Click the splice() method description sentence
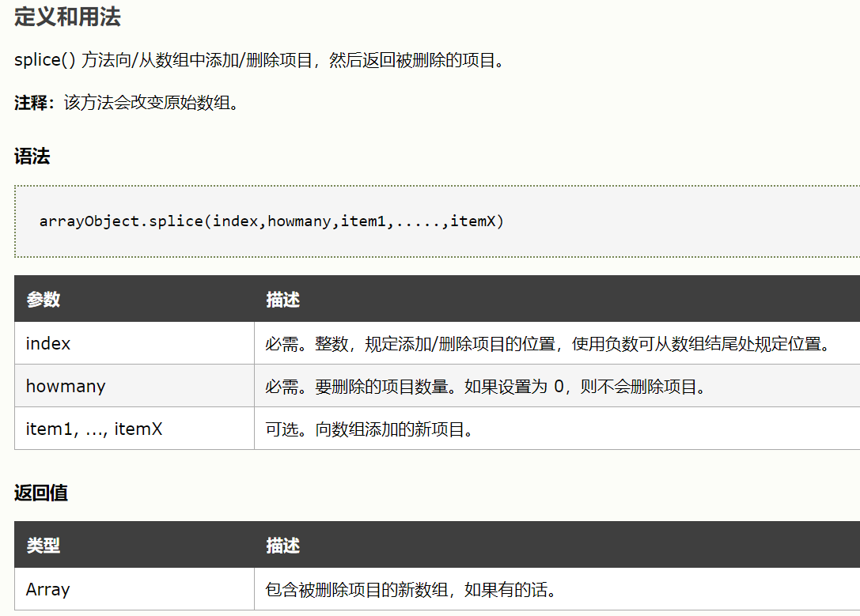 coord(259,60)
